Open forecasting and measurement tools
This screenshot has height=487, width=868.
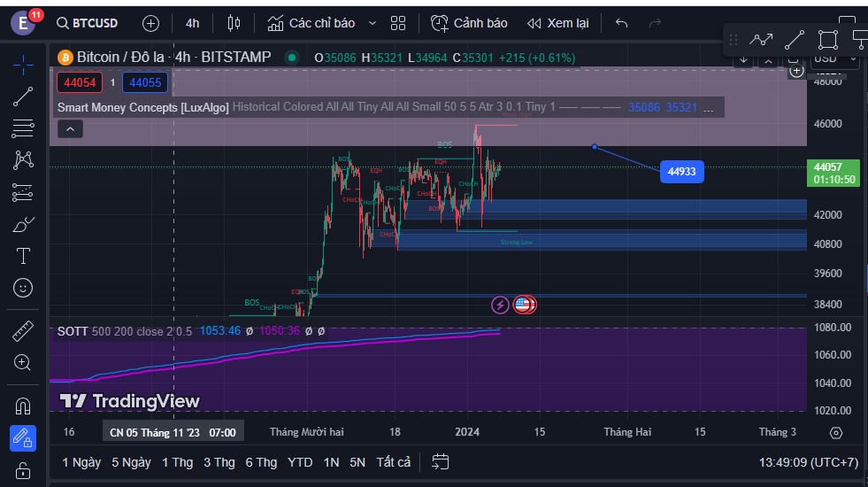point(23,192)
